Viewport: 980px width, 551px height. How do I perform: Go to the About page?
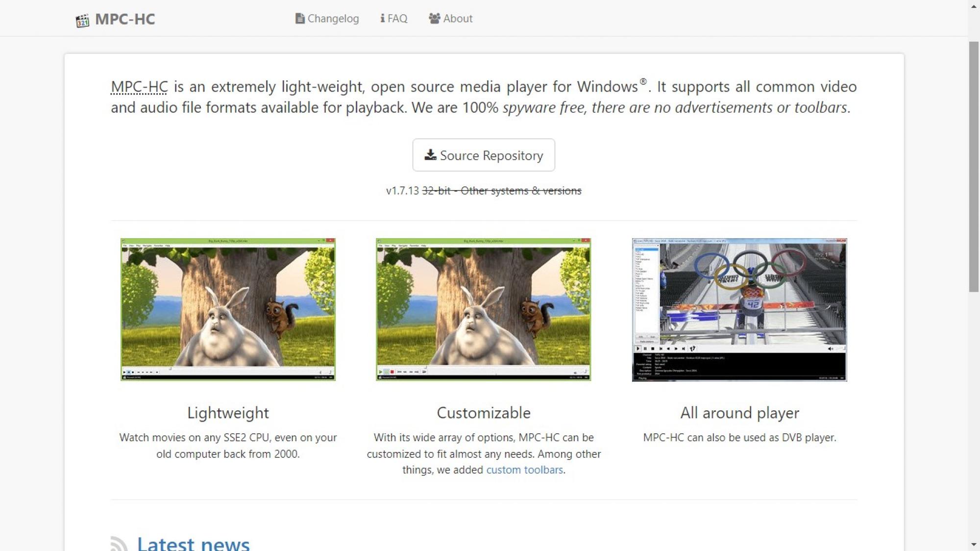coord(450,19)
